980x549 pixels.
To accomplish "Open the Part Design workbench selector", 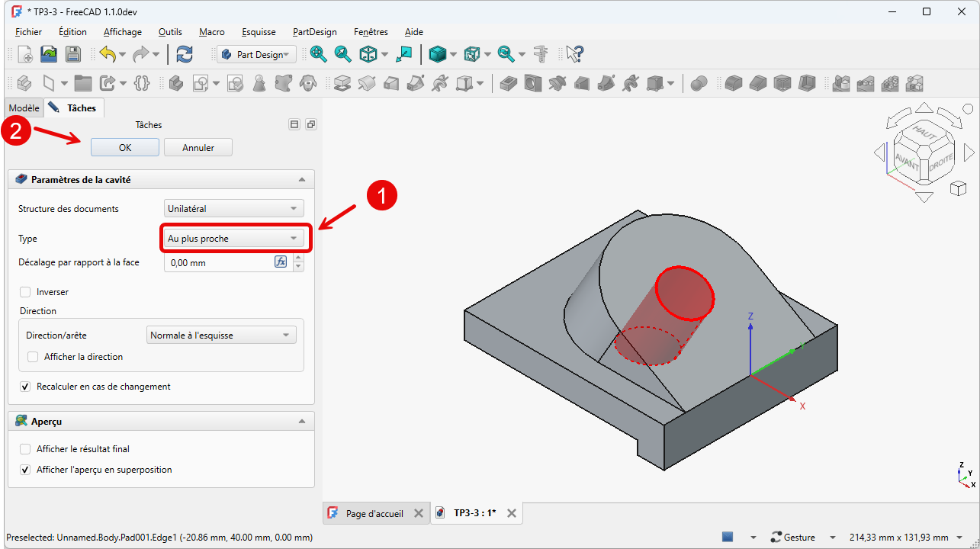I will coord(256,54).
